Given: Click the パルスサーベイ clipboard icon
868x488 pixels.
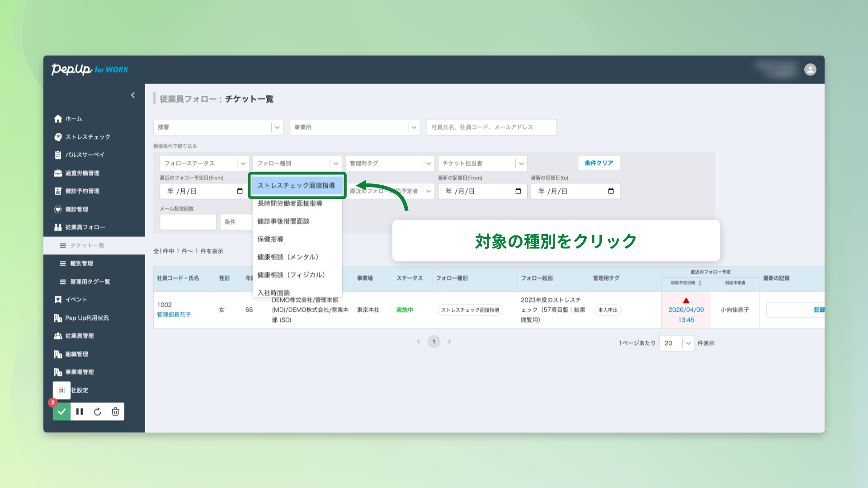Looking at the screenshot, I should (x=58, y=155).
